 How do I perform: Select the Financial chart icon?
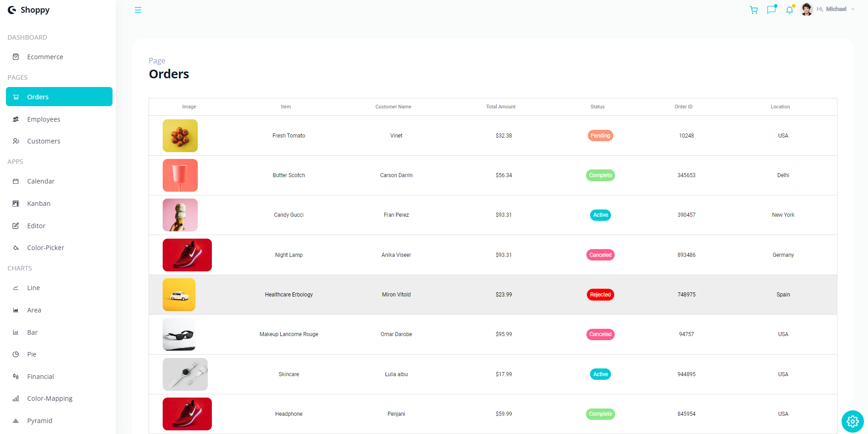(x=16, y=376)
